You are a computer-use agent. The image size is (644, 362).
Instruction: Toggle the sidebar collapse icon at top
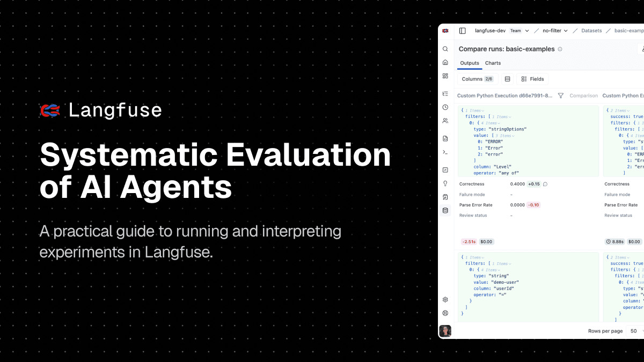(462, 31)
